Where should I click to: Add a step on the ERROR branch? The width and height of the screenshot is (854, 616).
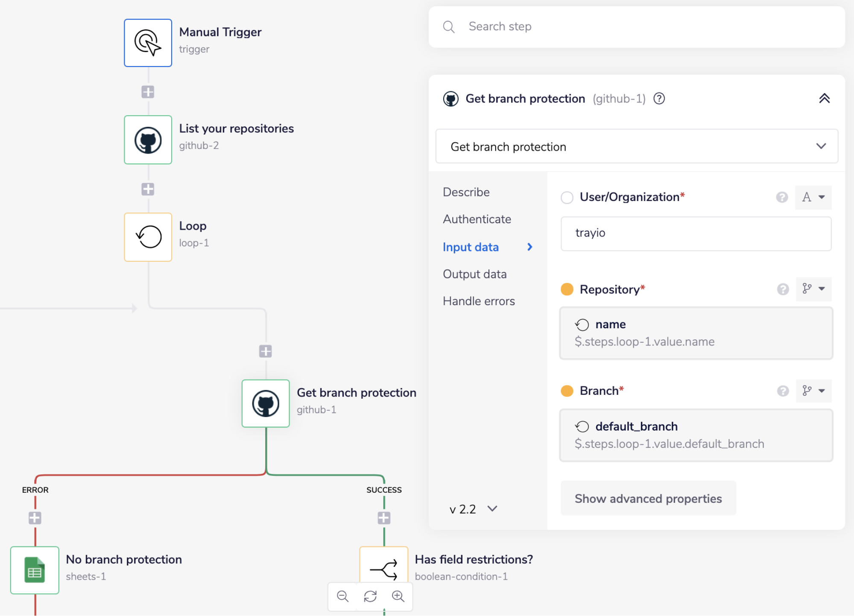pos(35,518)
